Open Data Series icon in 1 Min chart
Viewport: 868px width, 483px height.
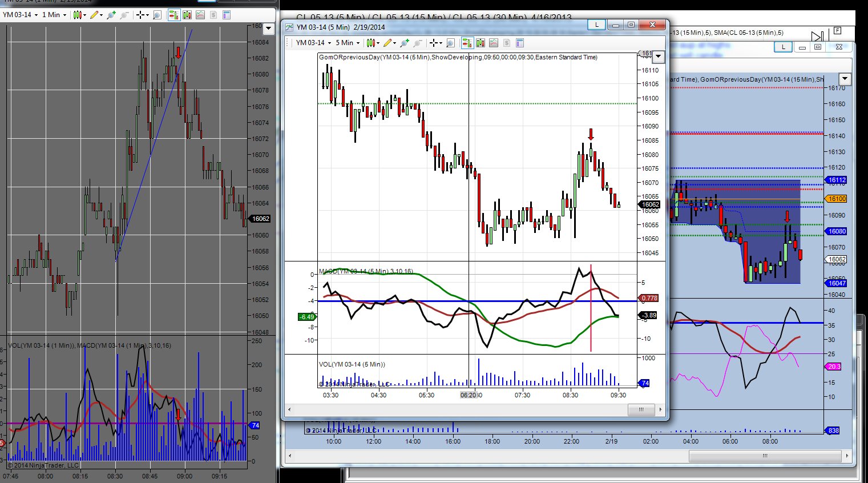click(187, 15)
